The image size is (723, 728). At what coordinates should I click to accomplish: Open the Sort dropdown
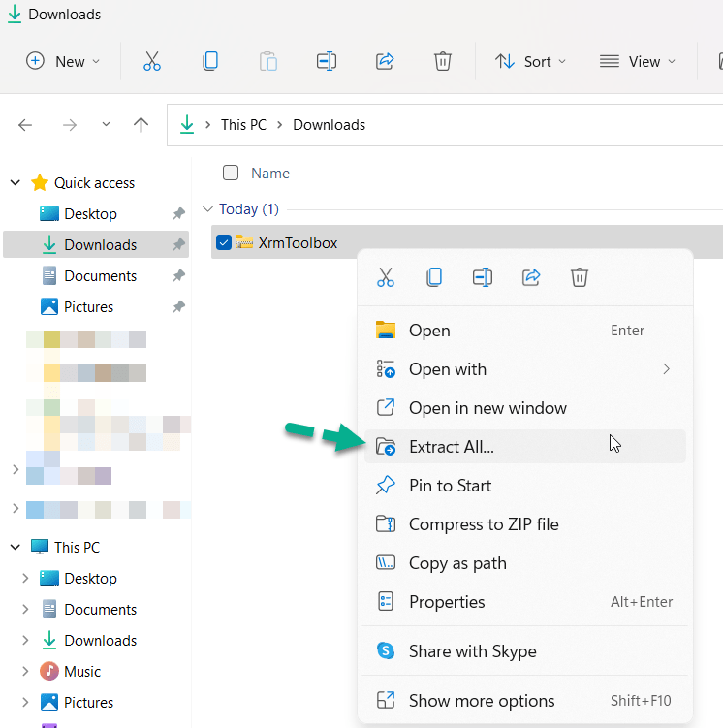click(530, 61)
